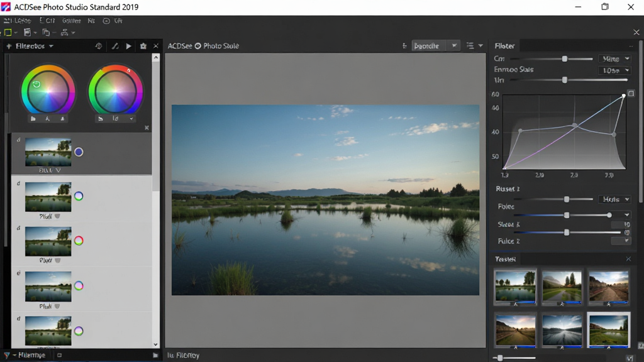This screenshot has width=644, height=362.
Task: Select the highlighted green field thumbnail in Tasteii
Action: click(x=608, y=331)
